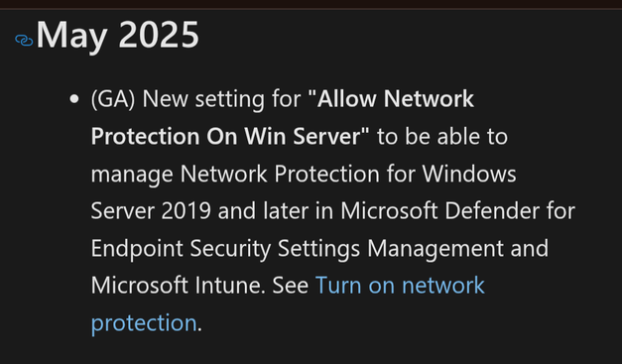This screenshot has height=364, width=622.
Task: Select the "May 2025" heading
Action: tap(117, 36)
